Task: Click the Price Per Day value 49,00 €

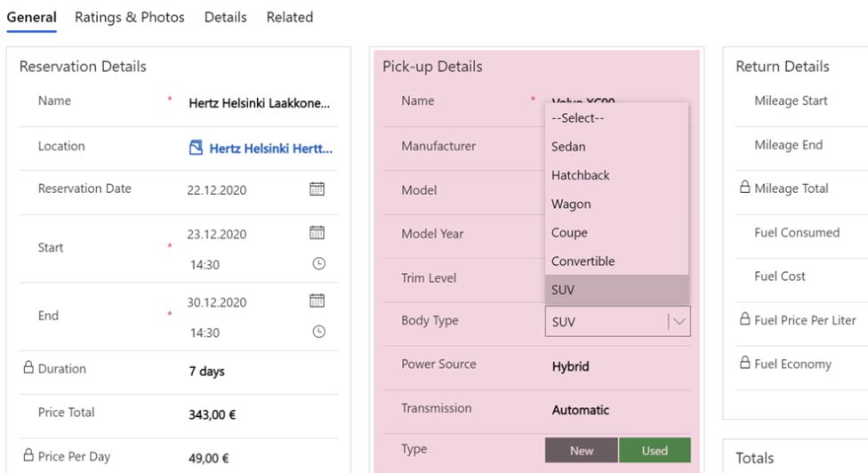Action: [x=209, y=458]
